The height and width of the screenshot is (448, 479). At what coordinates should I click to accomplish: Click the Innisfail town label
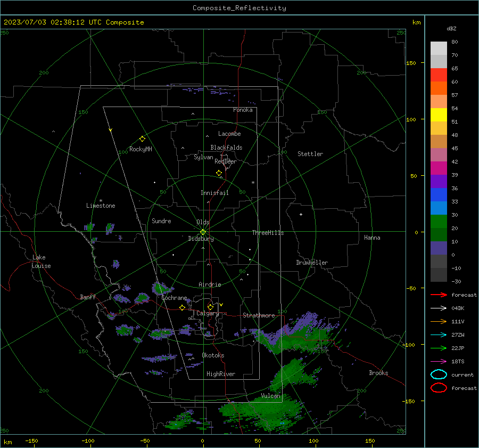[x=214, y=193]
